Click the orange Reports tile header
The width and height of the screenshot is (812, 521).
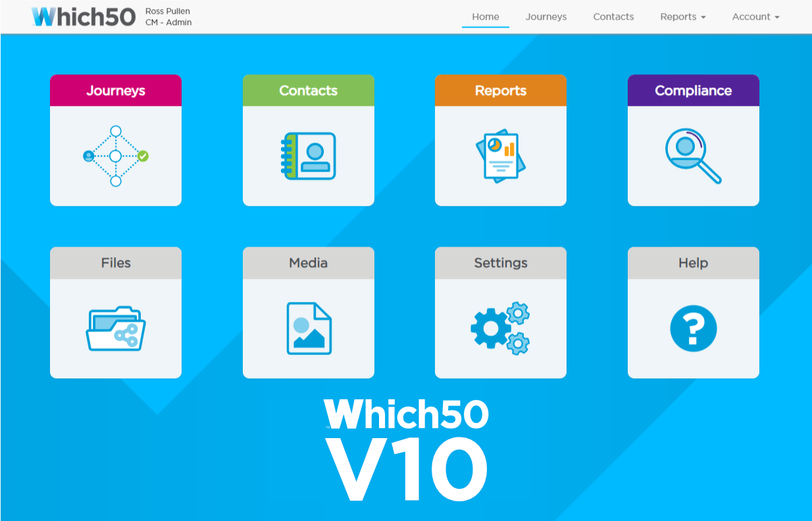[501, 90]
